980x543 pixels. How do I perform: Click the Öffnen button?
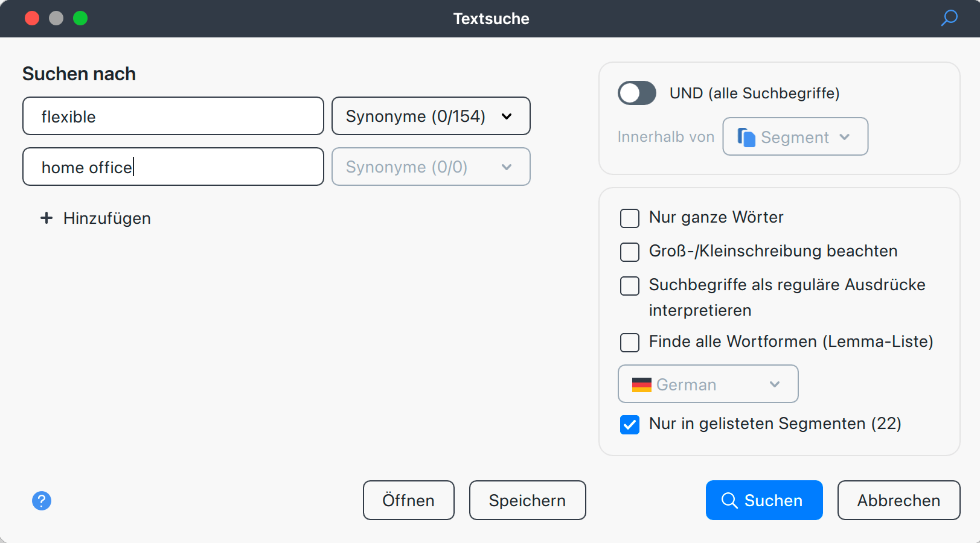click(408, 500)
